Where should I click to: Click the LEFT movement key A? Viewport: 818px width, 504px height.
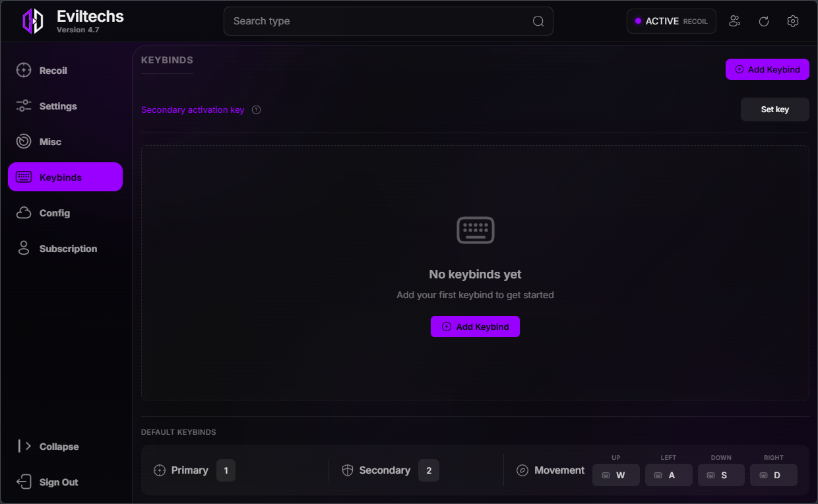coord(669,475)
